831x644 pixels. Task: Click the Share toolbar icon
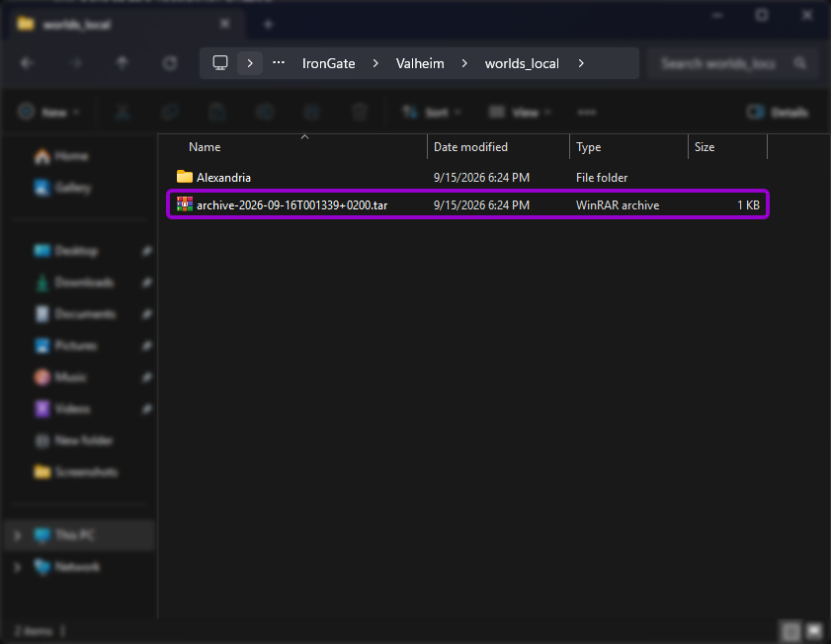click(x=312, y=113)
